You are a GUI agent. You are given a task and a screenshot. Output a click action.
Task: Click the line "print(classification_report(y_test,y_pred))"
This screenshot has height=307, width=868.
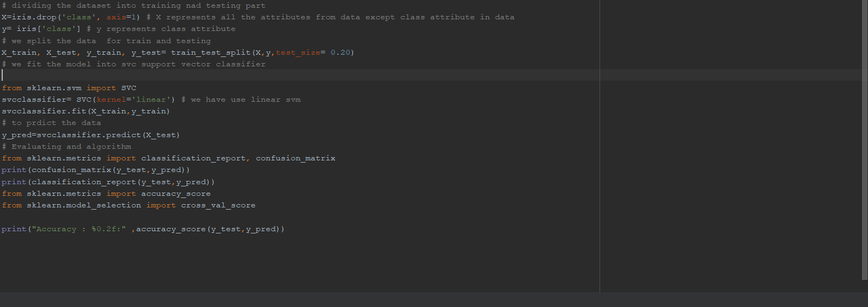[108, 182]
